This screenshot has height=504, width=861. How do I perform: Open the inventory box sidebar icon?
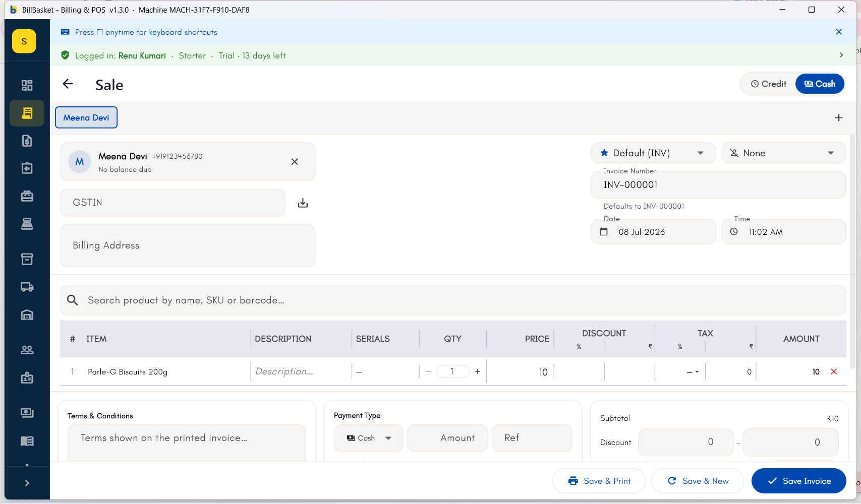point(27,259)
